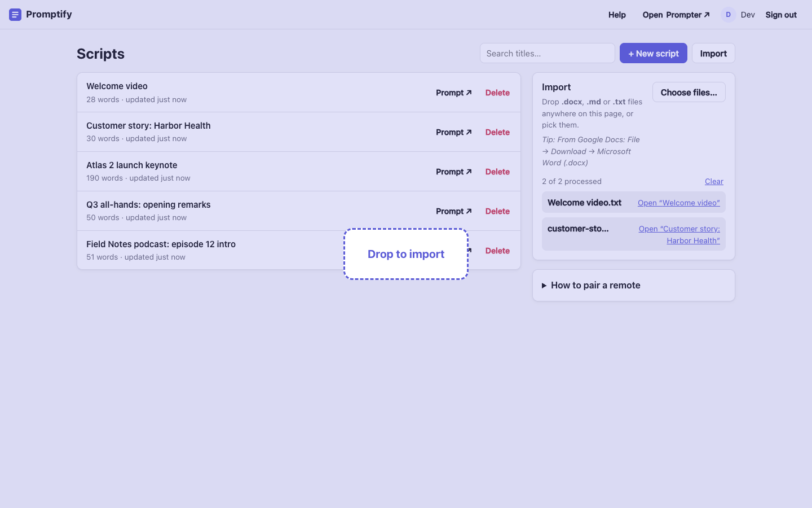Prompt Customer story: Harbor Health script

pyautogui.click(x=453, y=132)
